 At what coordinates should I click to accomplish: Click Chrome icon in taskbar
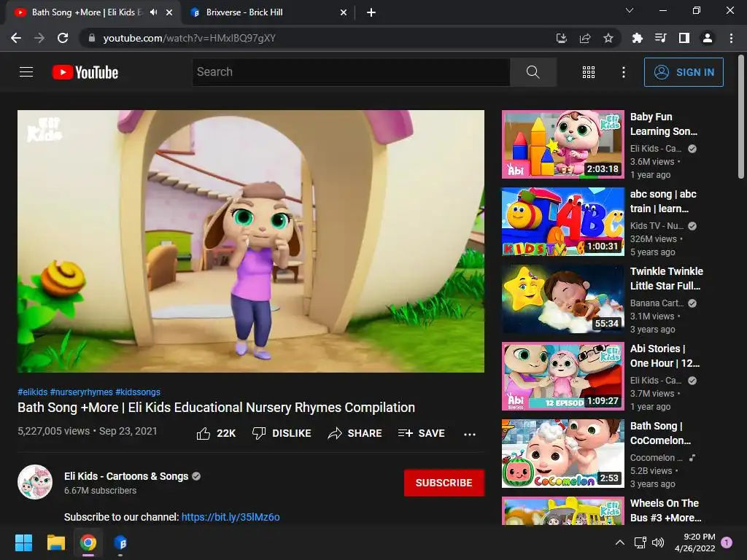click(x=88, y=542)
